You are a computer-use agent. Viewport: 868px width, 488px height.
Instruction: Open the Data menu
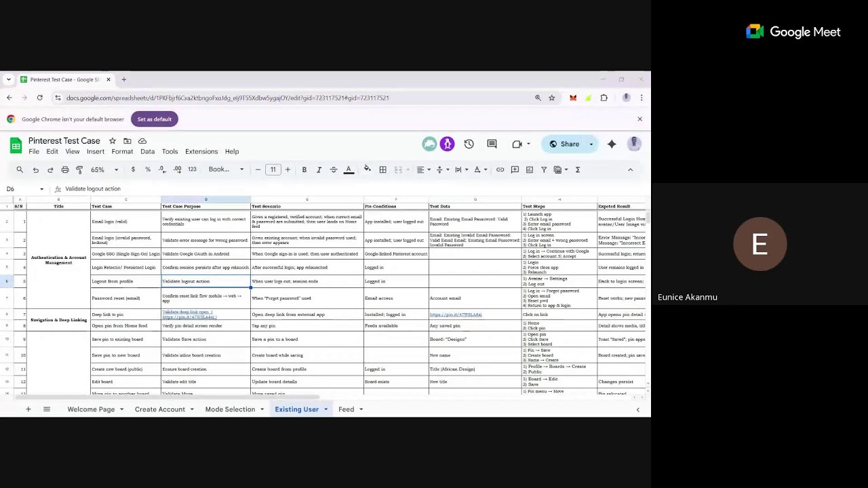tap(147, 152)
